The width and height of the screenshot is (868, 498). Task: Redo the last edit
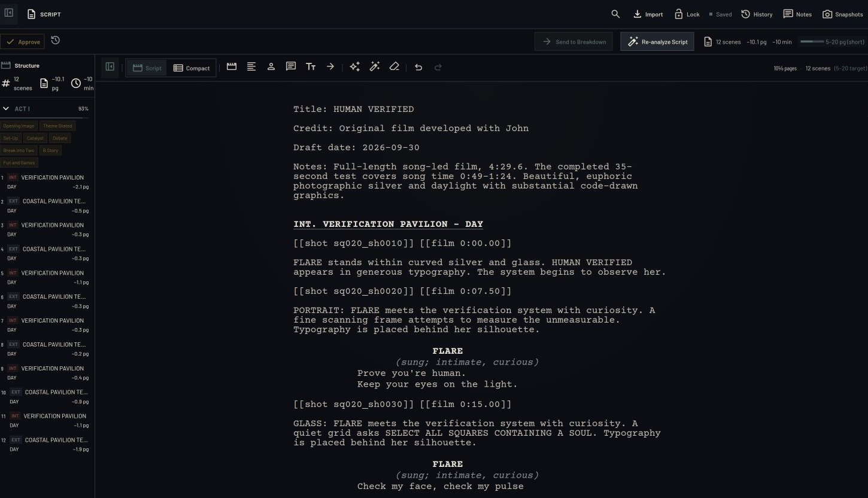tap(438, 67)
